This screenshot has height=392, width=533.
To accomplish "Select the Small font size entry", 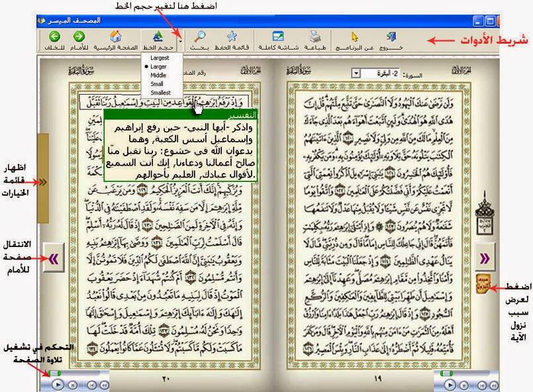I will tap(157, 83).
